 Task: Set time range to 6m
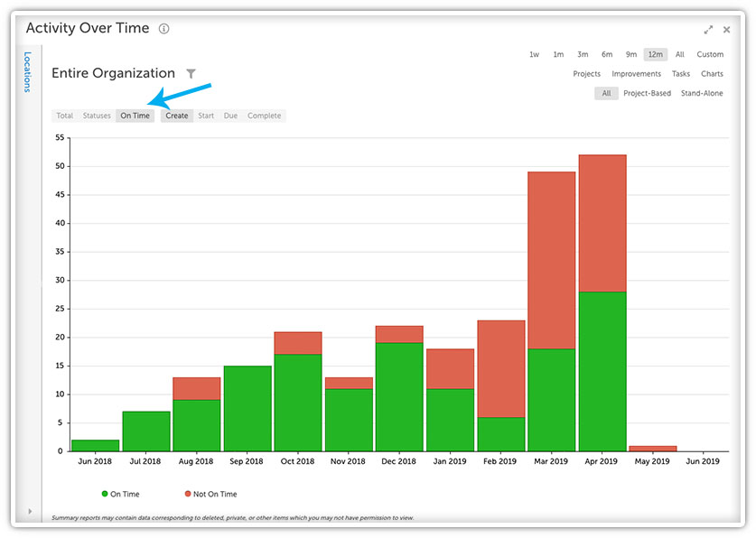(x=607, y=54)
